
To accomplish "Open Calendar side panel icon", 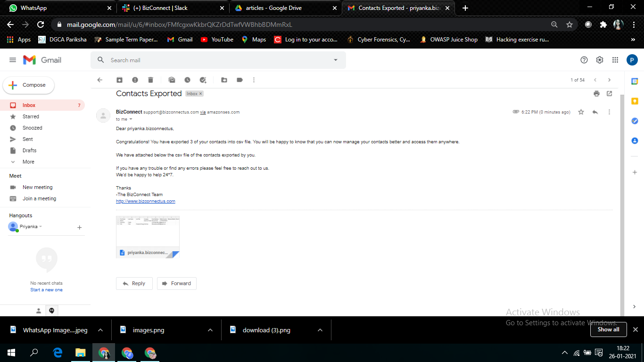I will tap(635, 81).
